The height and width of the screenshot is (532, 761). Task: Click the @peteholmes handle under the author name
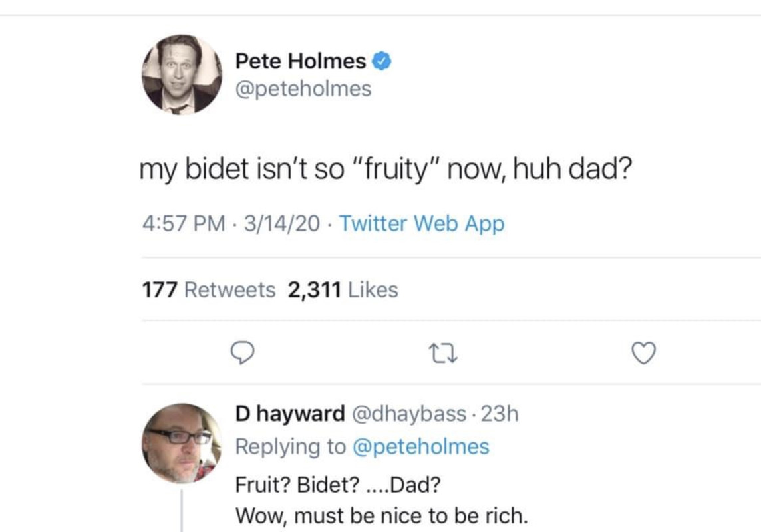pyautogui.click(x=303, y=88)
